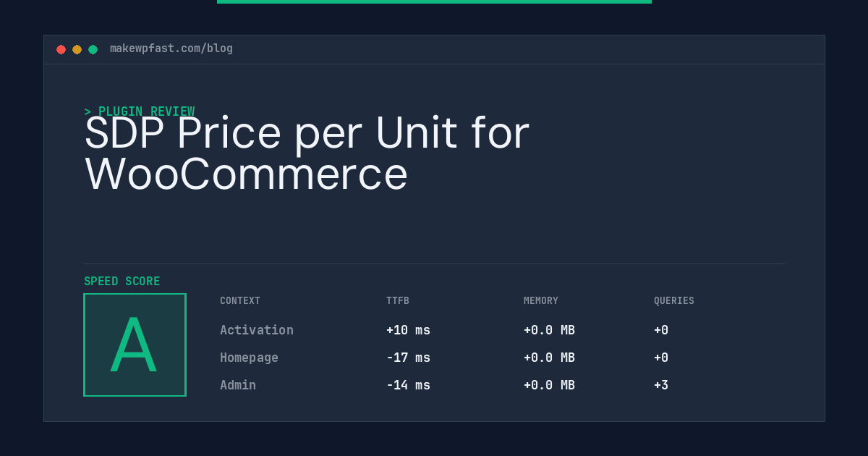This screenshot has width=868, height=456.
Task: Click the '+10 ms' TTFB value
Action: (408, 330)
